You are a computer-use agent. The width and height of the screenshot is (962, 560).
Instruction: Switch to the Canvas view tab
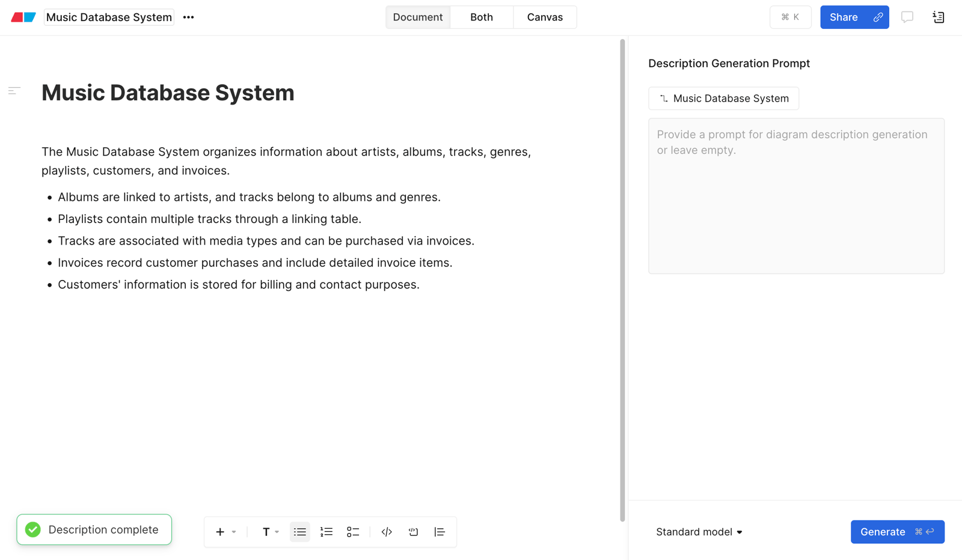[x=545, y=17]
